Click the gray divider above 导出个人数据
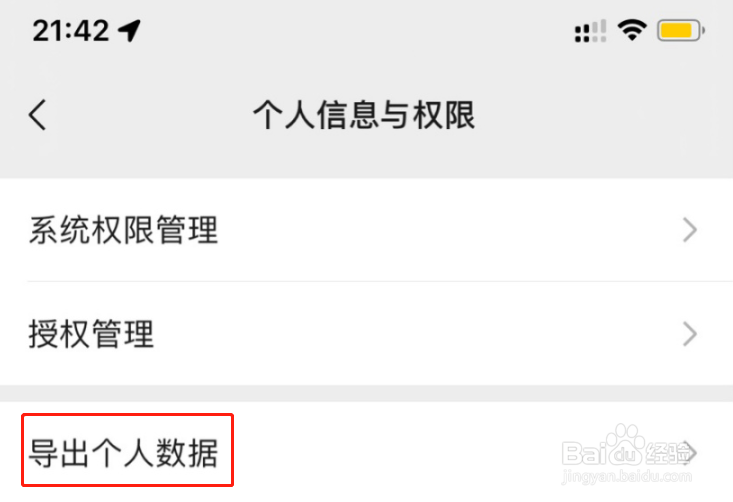Screen dimensions: 733x502 coord(366,394)
